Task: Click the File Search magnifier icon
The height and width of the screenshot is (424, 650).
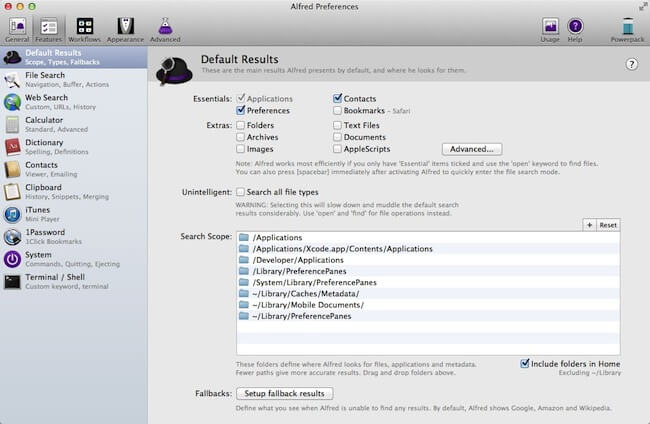Action: coord(12,80)
